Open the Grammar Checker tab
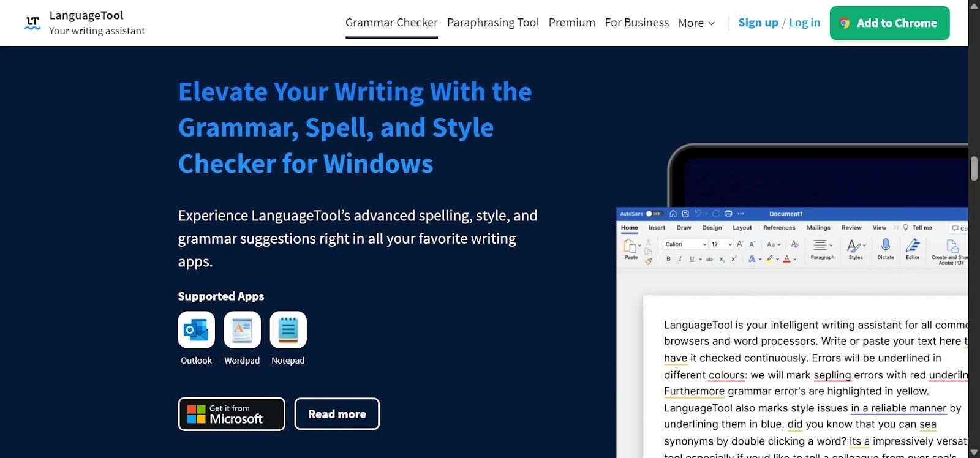This screenshot has height=458, width=980. point(391,23)
